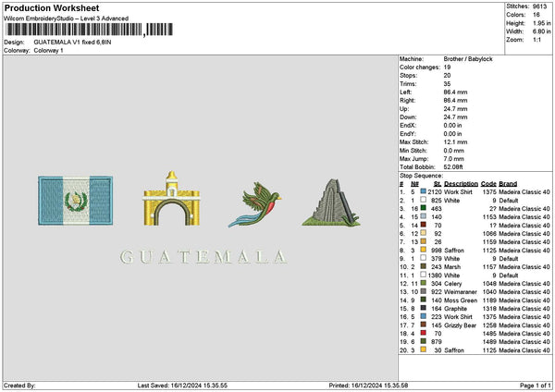The width and height of the screenshot is (555, 392).
Task: Click the Trims value 35
Action: click(x=447, y=84)
